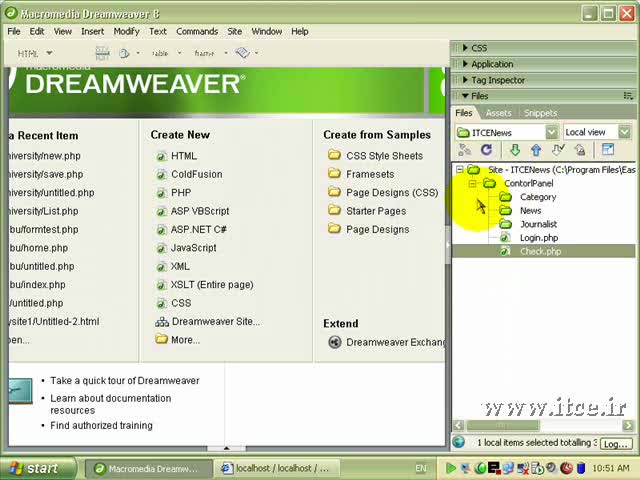Click the EN language indicator
The image size is (640, 480).
click(x=420, y=468)
